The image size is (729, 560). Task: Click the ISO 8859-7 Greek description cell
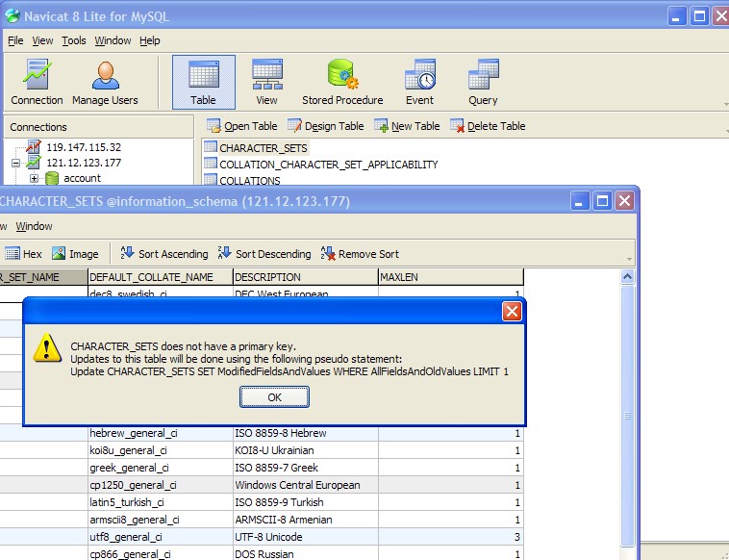pyautogui.click(x=306, y=468)
